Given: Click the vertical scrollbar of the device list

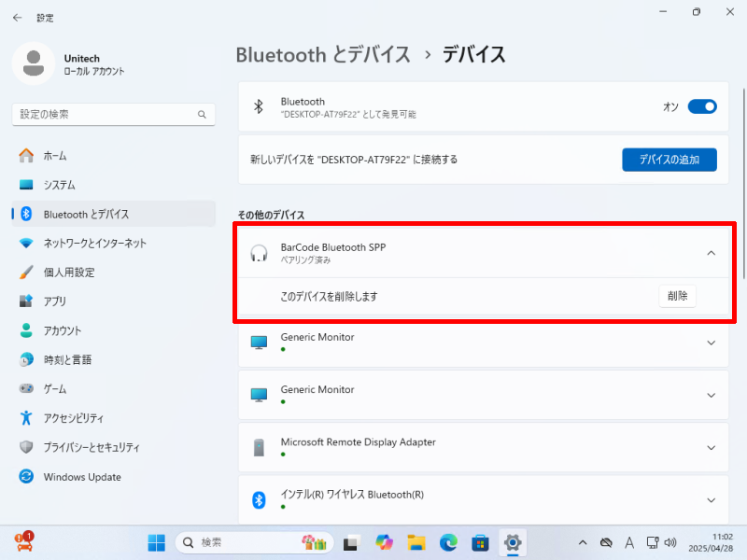Looking at the screenshot, I should coord(743,184).
